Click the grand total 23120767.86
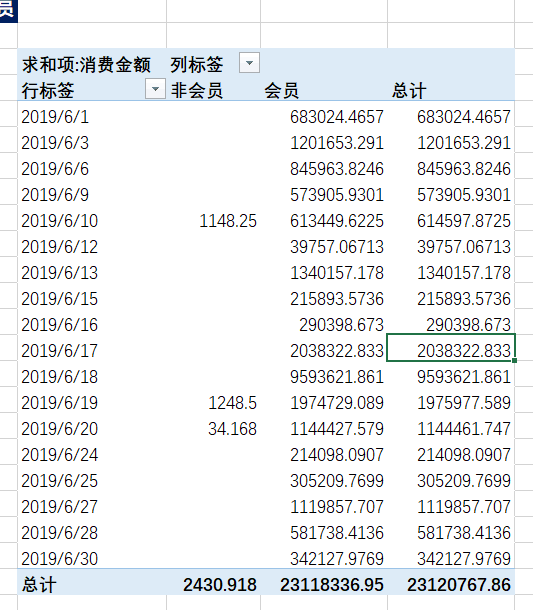 [x=459, y=585]
